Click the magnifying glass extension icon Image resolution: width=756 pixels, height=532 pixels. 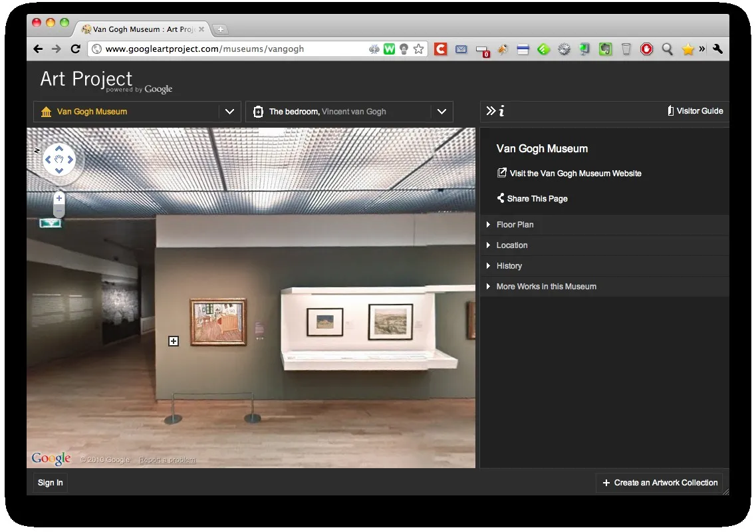click(668, 49)
